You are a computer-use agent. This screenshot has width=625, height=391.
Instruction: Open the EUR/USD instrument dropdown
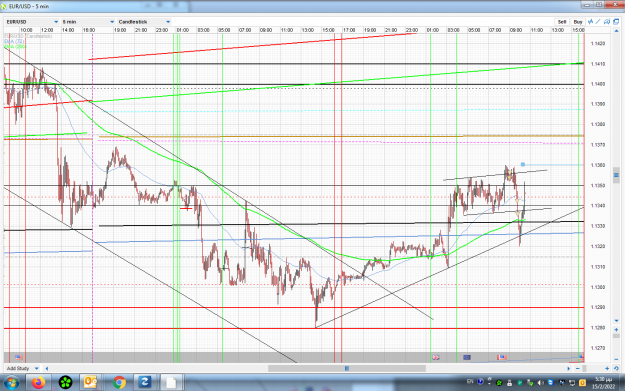click(32, 22)
